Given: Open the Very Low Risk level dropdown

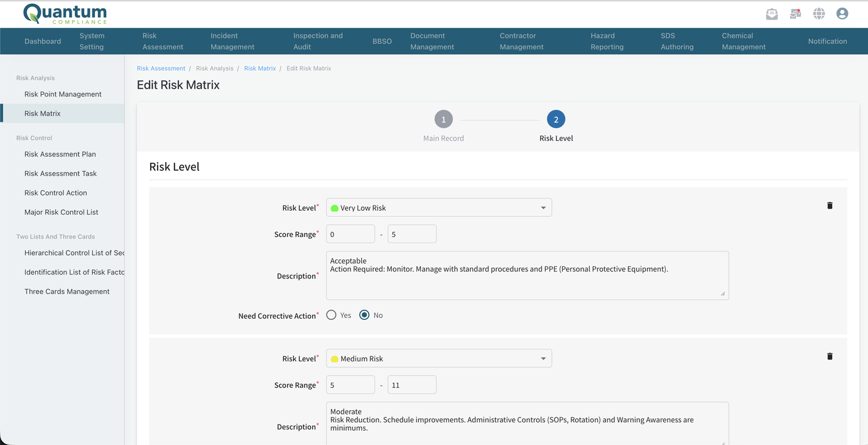Looking at the screenshot, I should [x=439, y=207].
